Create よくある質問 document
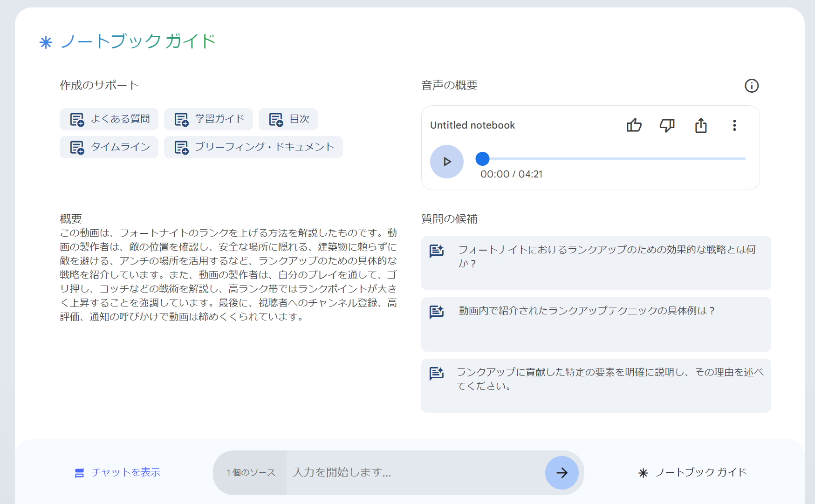This screenshot has height=504, width=815. tap(109, 119)
